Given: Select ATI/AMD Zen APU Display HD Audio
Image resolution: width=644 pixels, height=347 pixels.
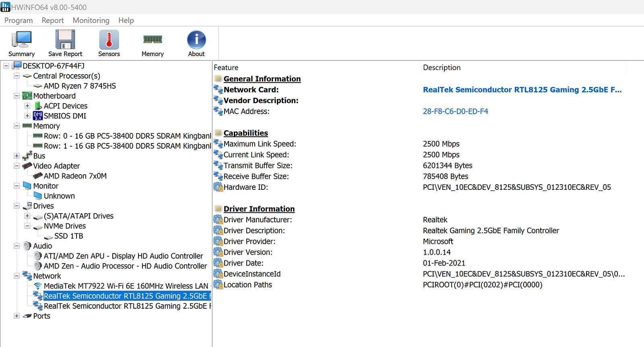Looking at the screenshot, I should pos(124,256).
